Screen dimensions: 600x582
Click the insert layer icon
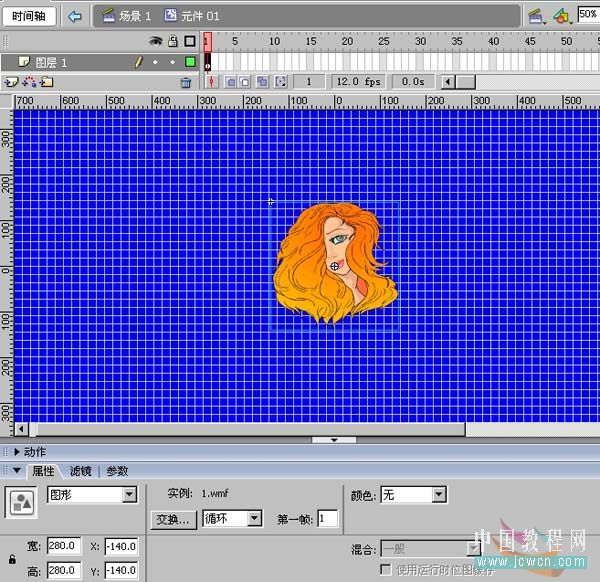click(x=11, y=82)
